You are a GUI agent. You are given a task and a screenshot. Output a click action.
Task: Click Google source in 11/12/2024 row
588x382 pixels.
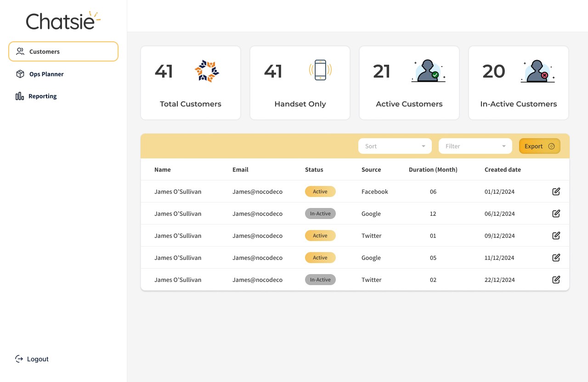(x=371, y=258)
